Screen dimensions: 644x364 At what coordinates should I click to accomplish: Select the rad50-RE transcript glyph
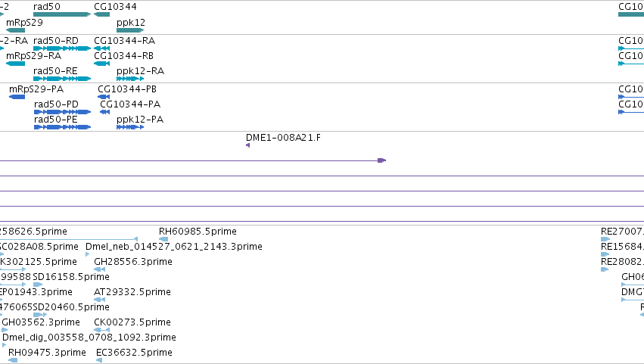(x=62, y=79)
